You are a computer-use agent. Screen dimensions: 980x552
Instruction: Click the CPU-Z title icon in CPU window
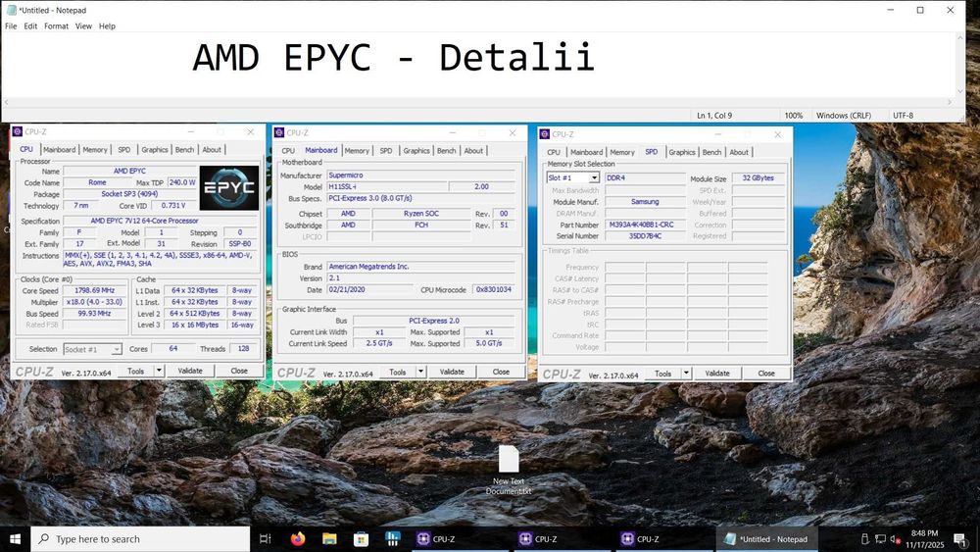(18, 131)
